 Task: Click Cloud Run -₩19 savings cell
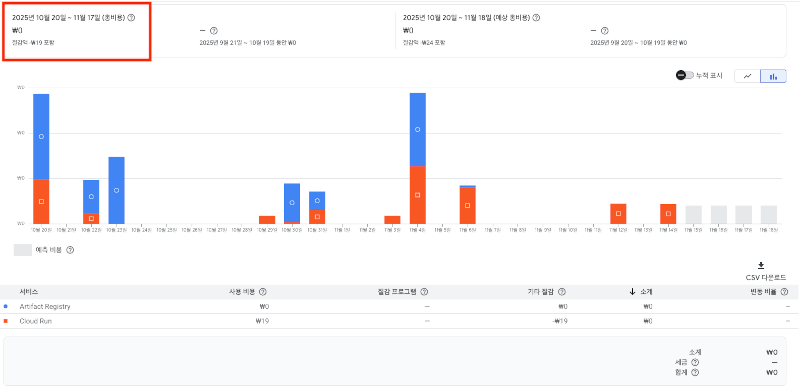click(x=560, y=322)
